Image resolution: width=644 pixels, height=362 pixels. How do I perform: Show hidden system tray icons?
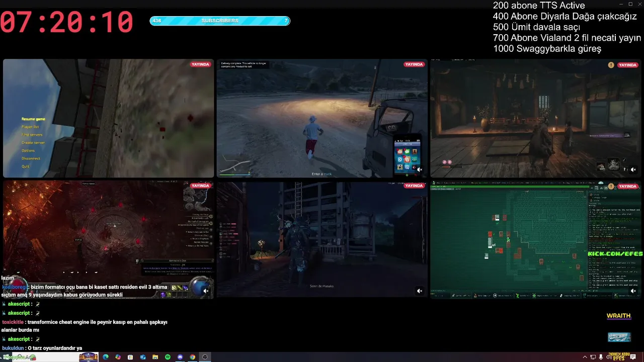(x=585, y=357)
